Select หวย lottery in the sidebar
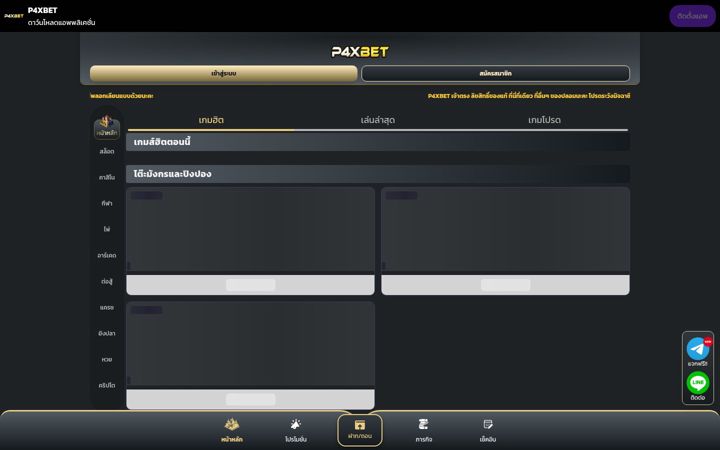 coord(107,360)
